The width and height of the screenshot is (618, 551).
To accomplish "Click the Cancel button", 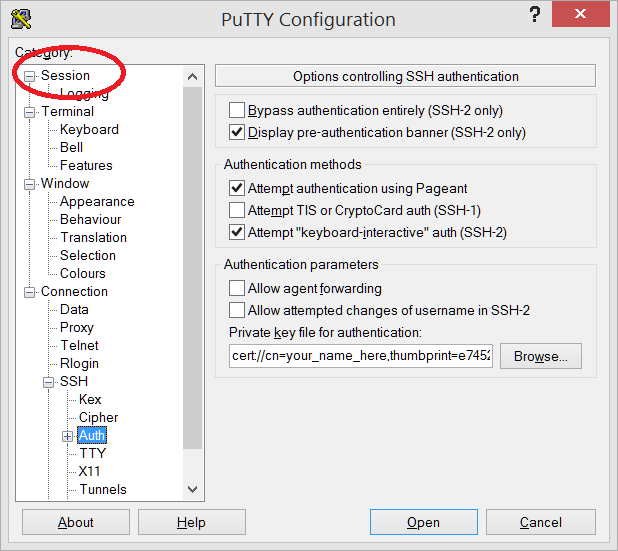I will 541,523.
